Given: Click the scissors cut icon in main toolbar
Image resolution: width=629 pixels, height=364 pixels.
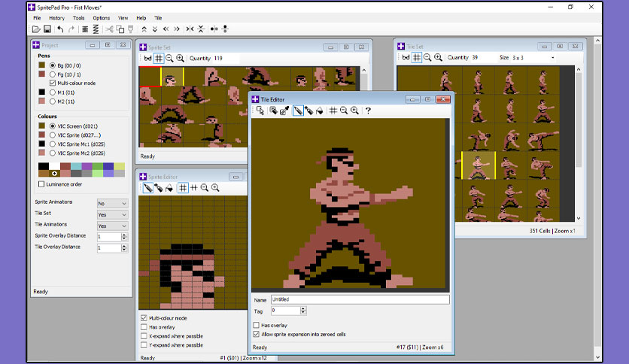Looking at the screenshot, I should coord(109,29).
